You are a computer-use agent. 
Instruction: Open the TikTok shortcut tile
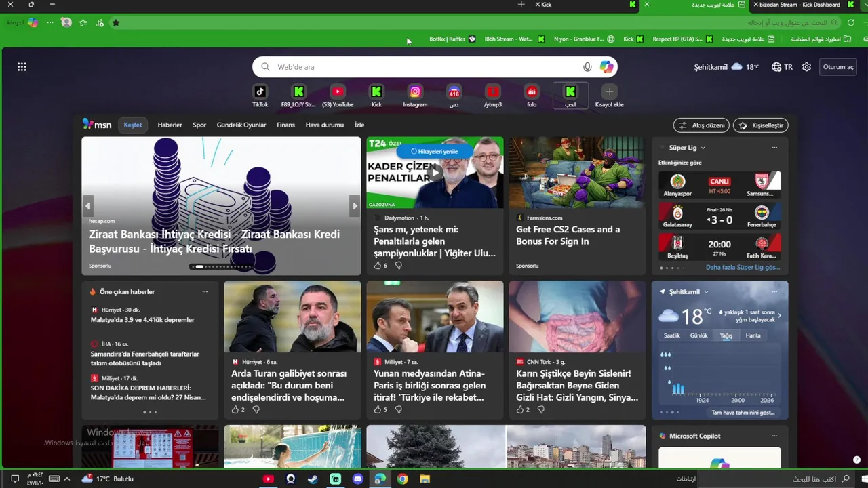(x=260, y=96)
